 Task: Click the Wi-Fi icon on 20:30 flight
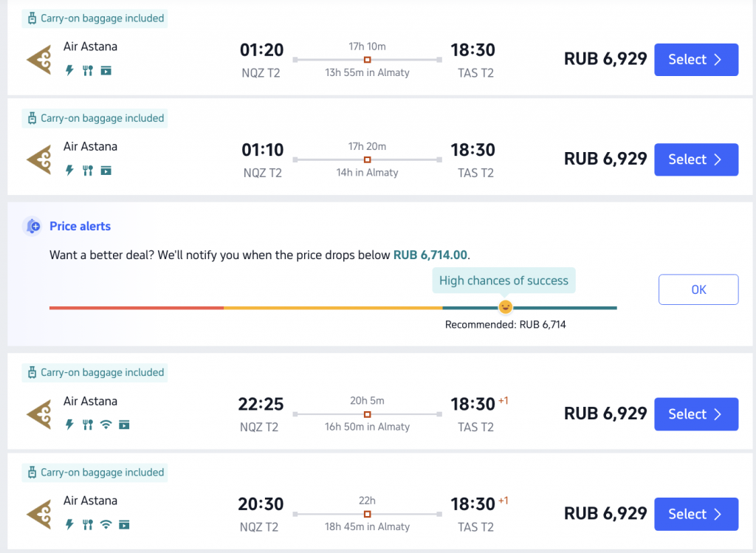click(x=106, y=524)
